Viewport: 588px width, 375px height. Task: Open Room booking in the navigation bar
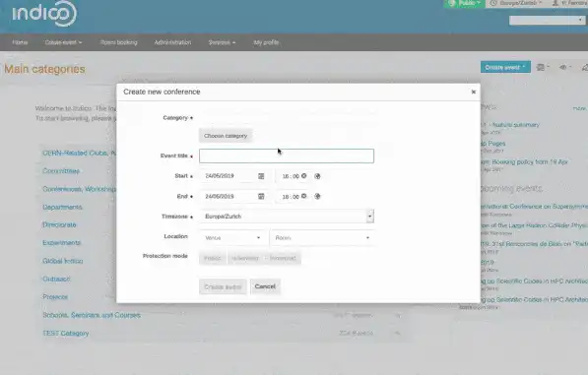(119, 42)
